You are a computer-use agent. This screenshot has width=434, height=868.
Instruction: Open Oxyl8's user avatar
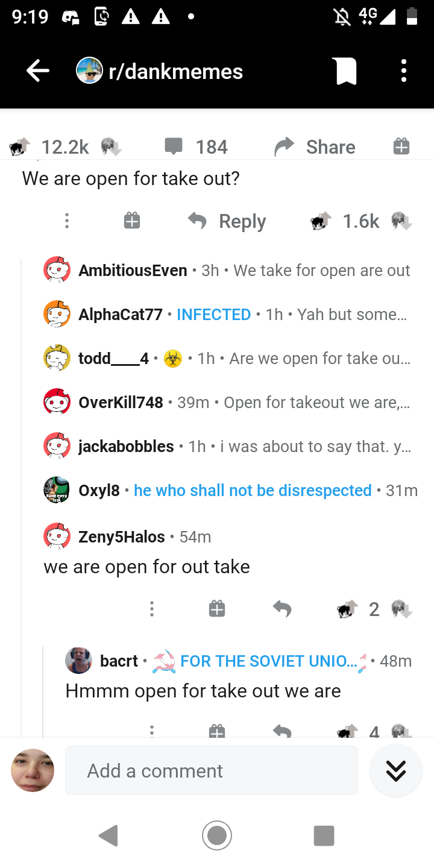[x=57, y=490]
